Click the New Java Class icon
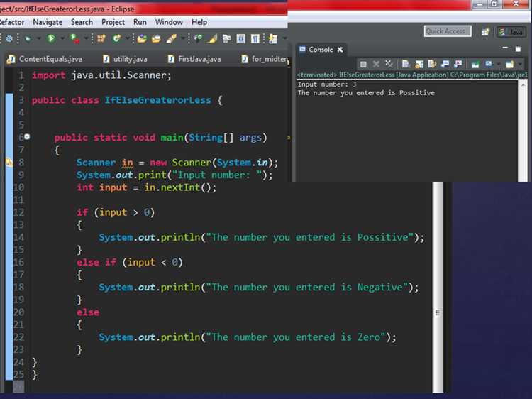The width and height of the screenshot is (532, 399). 117,39
